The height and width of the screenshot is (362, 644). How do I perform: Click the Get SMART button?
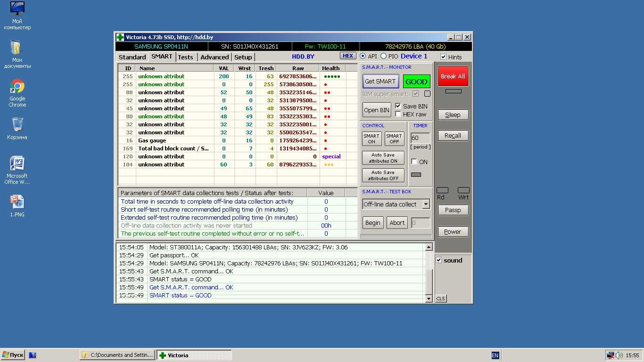[x=380, y=81]
